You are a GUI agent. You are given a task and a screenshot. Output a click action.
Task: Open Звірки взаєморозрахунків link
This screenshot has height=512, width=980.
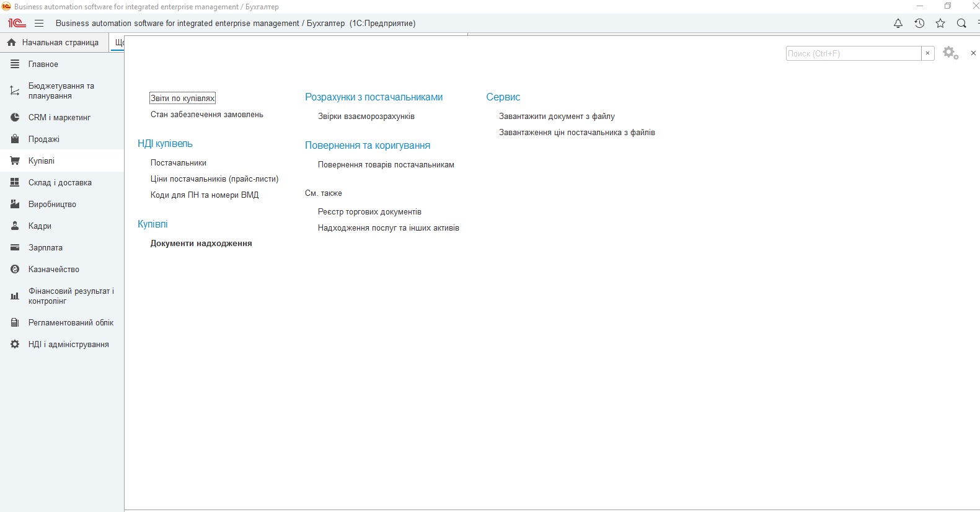366,117
